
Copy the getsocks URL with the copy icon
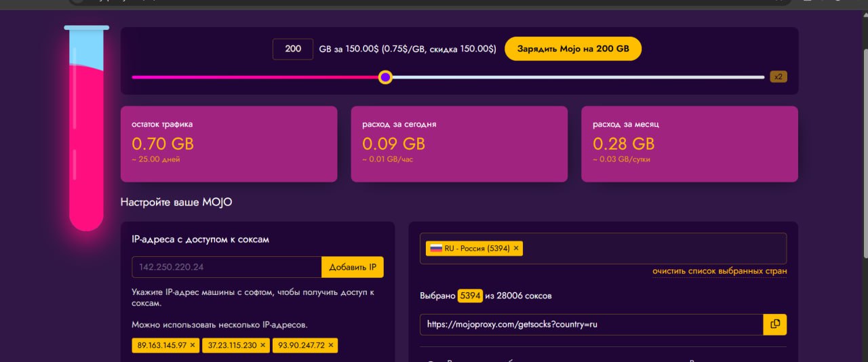[x=775, y=324]
